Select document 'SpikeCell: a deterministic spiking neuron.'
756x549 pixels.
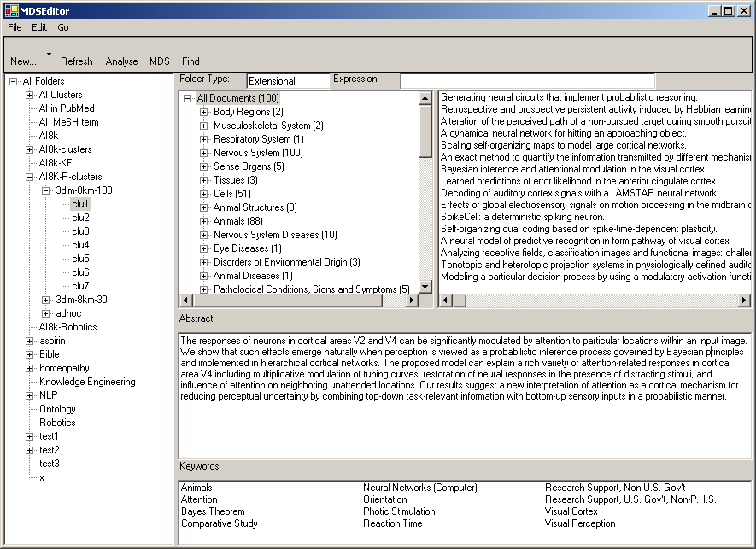pos(522,217)
